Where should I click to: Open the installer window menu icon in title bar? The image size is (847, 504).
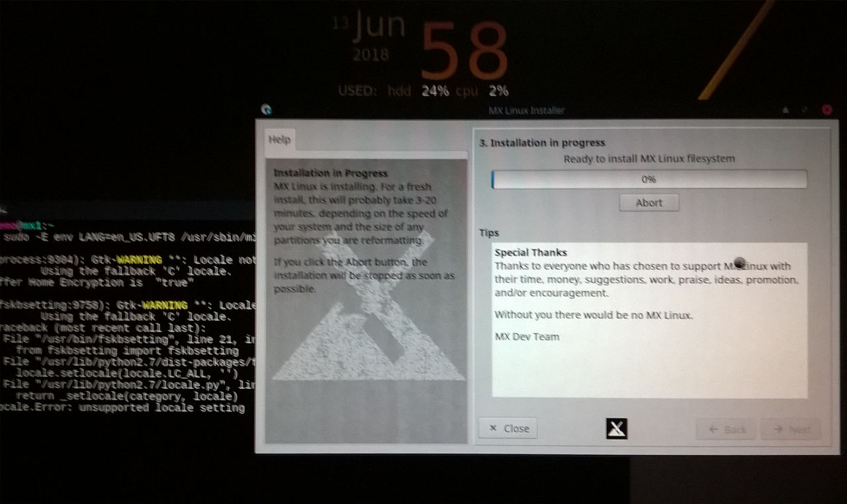click(x=266, y=110)
